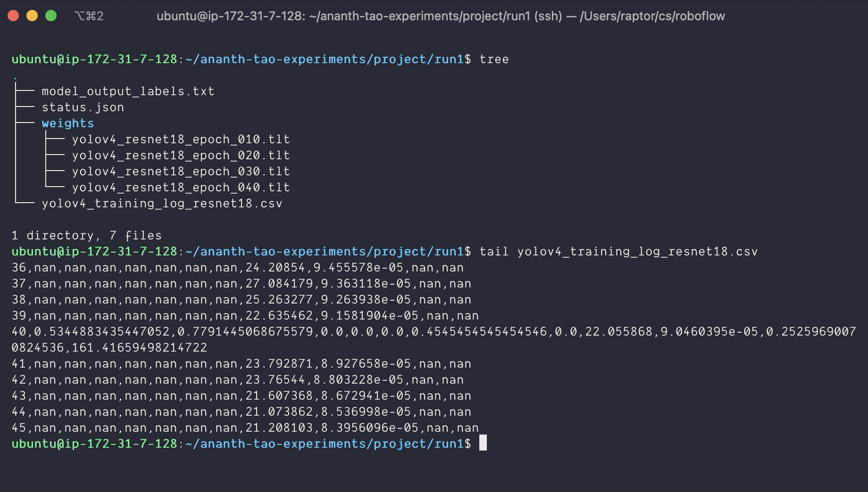Click the epoch 40 line with numeric metrics
Viewport: 868px width, 492px height.
(433, 332)
